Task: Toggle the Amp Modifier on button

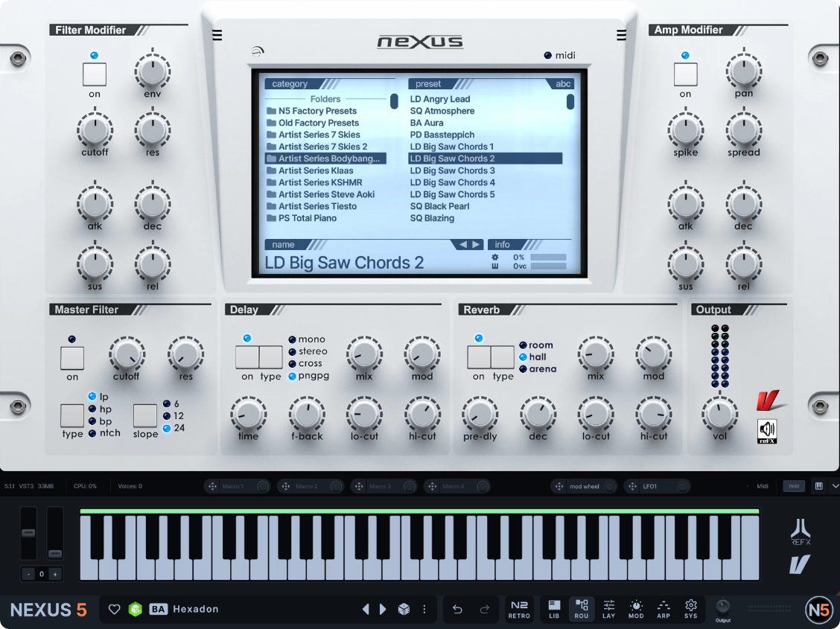Action: [685, 74]
